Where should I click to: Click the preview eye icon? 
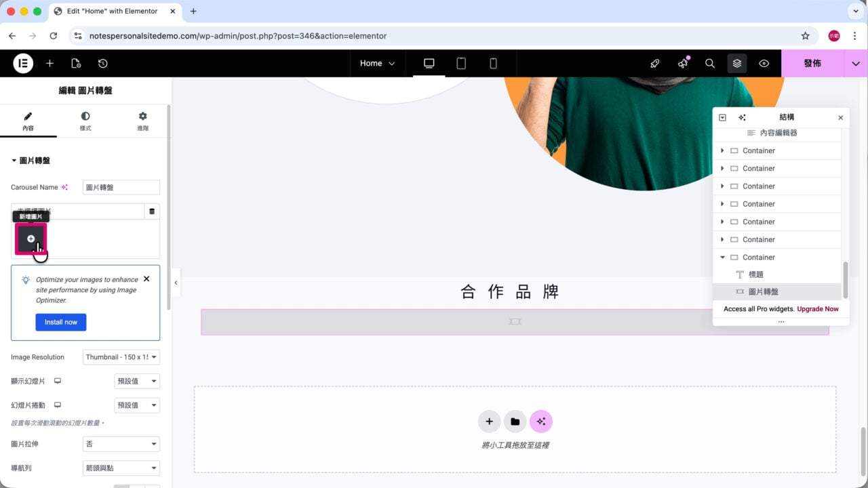click(764, 63)
